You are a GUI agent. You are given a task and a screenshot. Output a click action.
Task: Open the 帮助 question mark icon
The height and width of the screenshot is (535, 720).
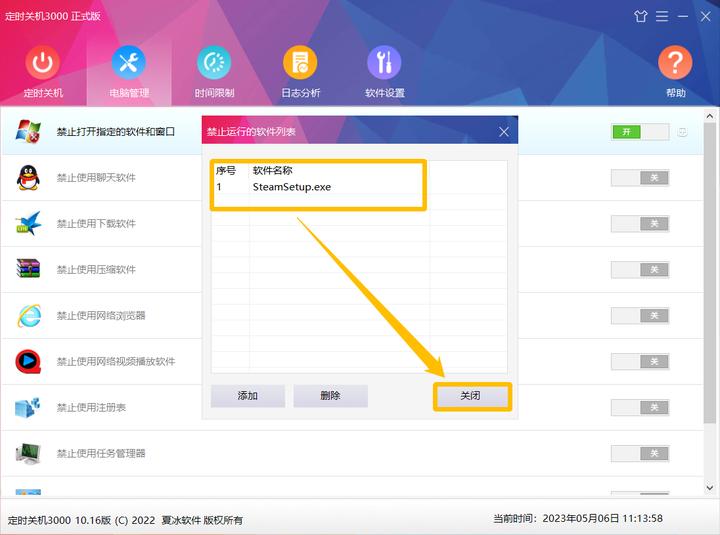[x=675, y=62]
